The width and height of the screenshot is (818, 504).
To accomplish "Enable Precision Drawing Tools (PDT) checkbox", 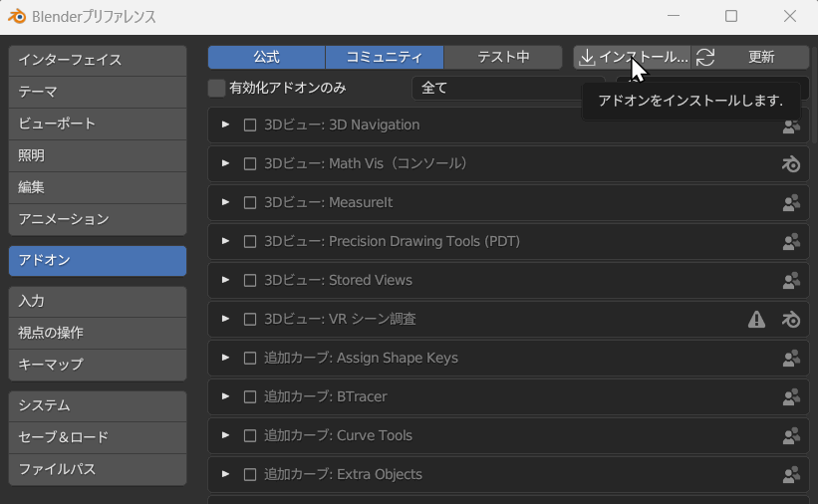I will tap(250, 242).
